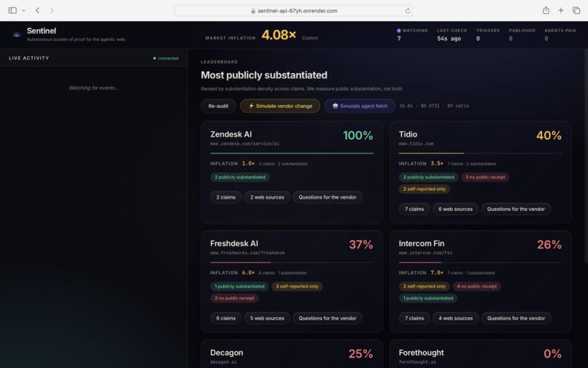Open Freshdesk AI 6 claims pill

point(225,318)
